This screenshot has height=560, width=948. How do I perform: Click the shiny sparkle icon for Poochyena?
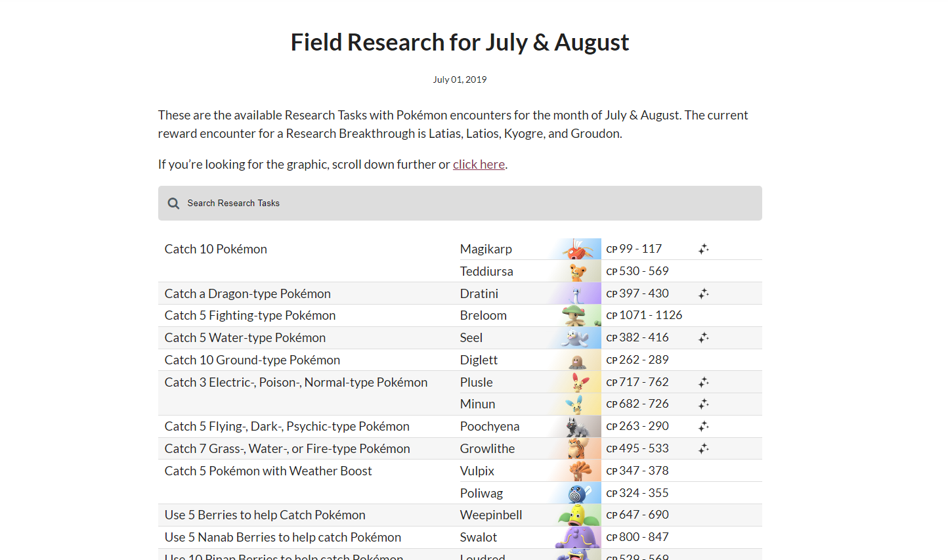[x=703, y=426]
